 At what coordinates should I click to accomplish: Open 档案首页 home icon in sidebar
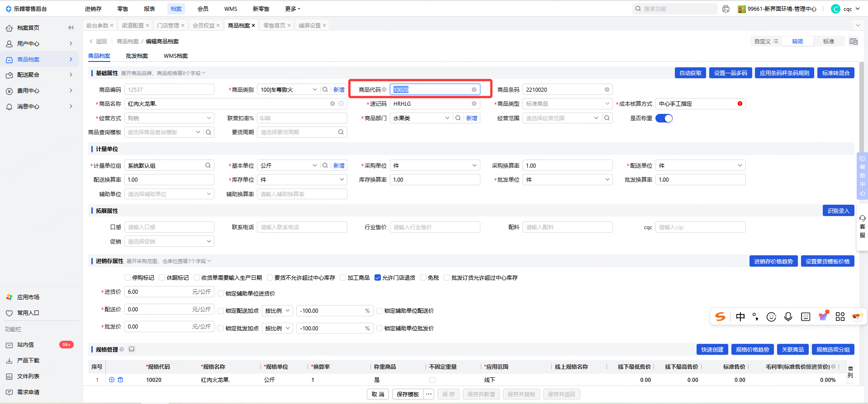coord(9,28)
